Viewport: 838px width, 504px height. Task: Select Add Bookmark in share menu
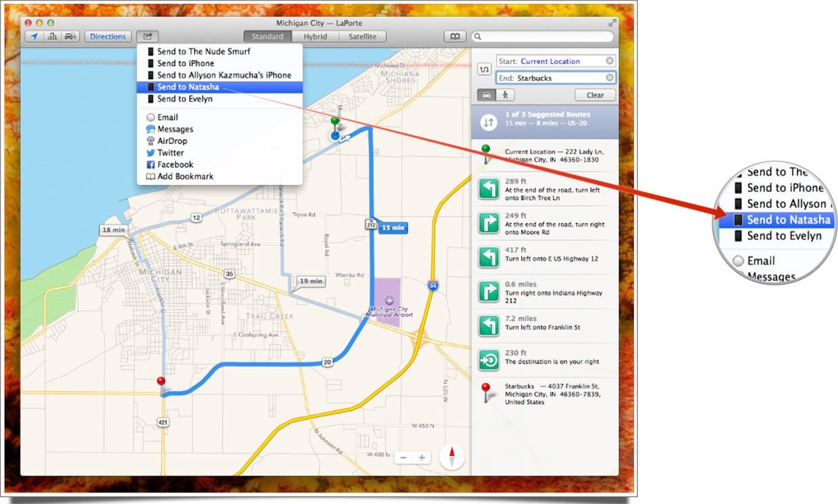tap(220, 176)
